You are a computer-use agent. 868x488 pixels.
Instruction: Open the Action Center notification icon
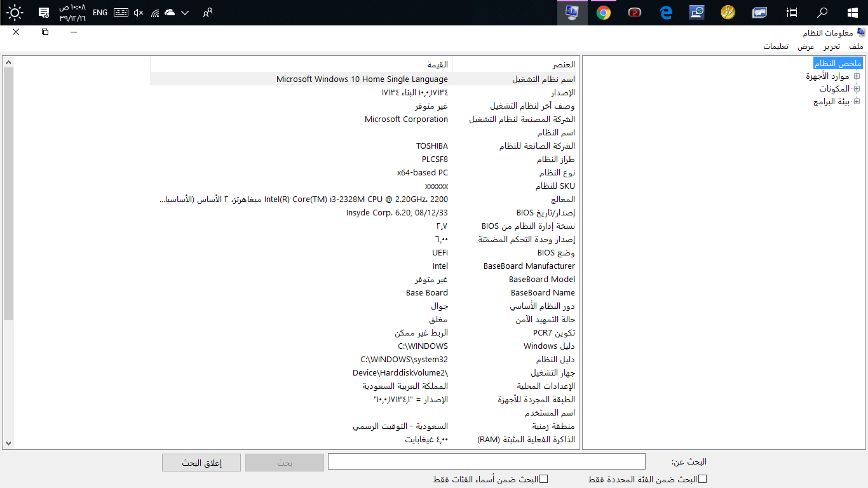(44, 12)
